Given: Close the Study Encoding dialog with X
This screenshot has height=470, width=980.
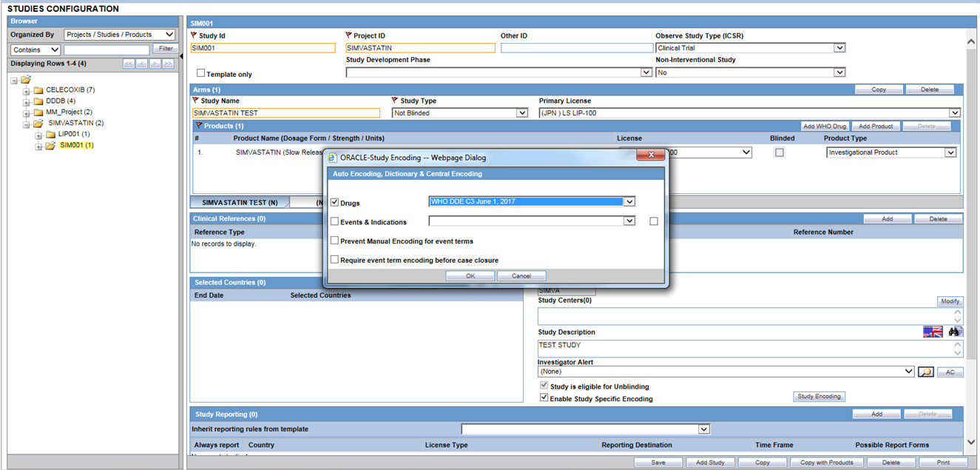Looking at the screenshot, I should pyautogui.click(x=651, y=154).
